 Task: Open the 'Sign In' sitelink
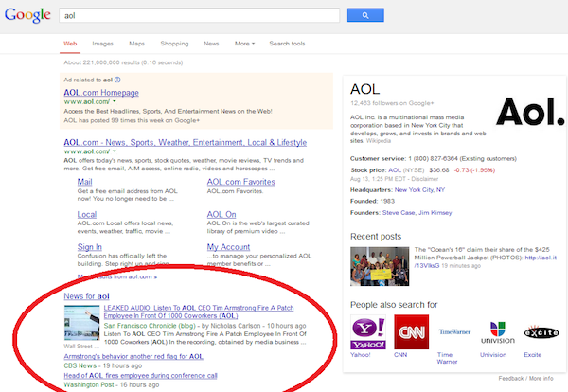coord(90,247)
